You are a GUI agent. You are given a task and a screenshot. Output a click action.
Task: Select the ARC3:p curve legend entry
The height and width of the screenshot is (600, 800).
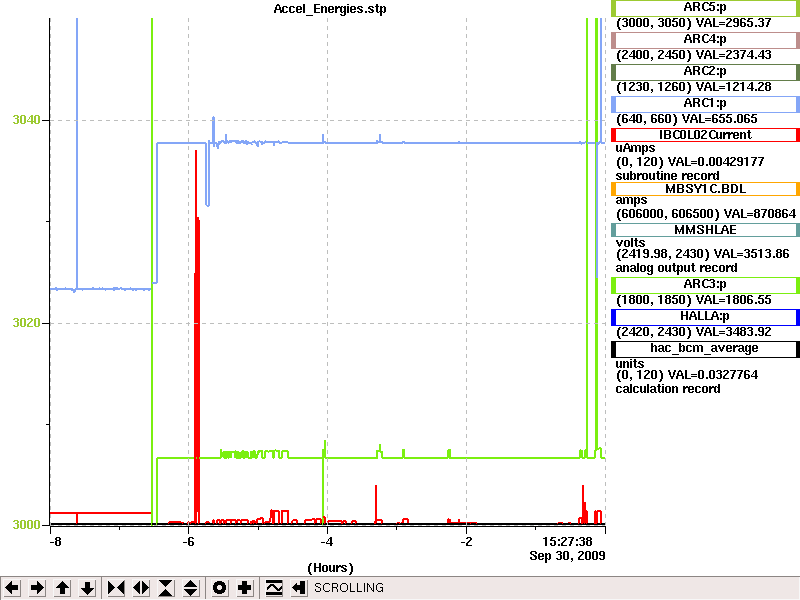coord(705,285)
